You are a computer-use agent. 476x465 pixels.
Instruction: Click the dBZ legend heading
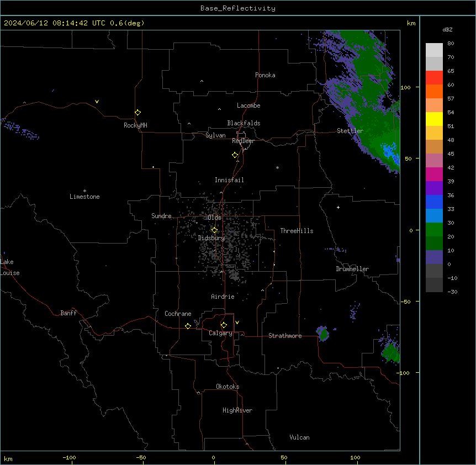coord(447,29)
